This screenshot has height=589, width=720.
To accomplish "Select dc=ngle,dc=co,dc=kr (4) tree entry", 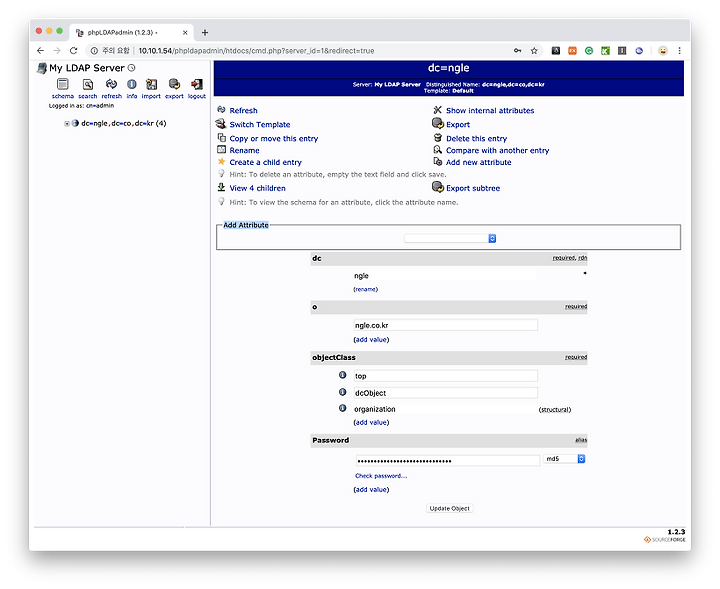I will click(124, 123).
